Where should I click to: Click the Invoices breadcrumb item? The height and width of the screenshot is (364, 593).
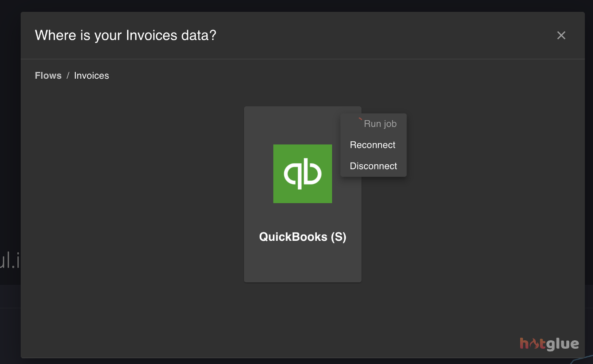pos(91,76)
